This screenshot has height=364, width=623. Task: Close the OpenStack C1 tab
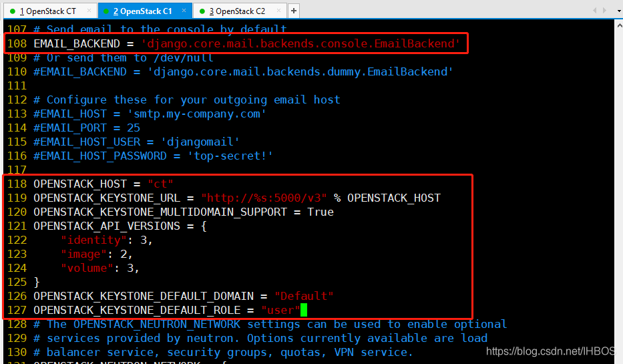pos(184,11)
